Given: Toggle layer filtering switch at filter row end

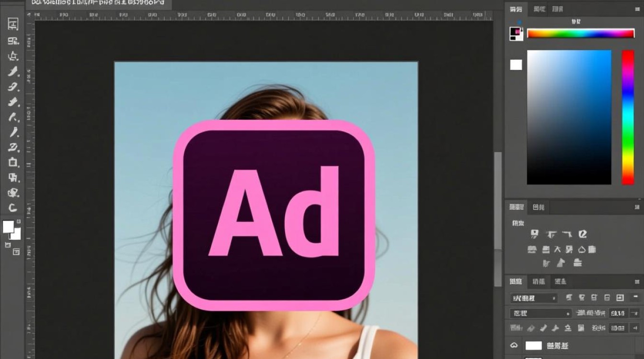Looking at the screenshot, I should click(637, 298).
